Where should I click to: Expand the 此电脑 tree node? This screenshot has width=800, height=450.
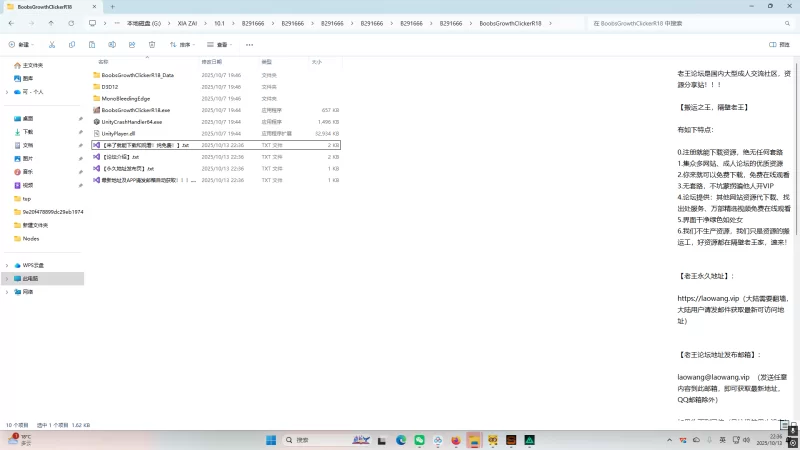(7, 279)
